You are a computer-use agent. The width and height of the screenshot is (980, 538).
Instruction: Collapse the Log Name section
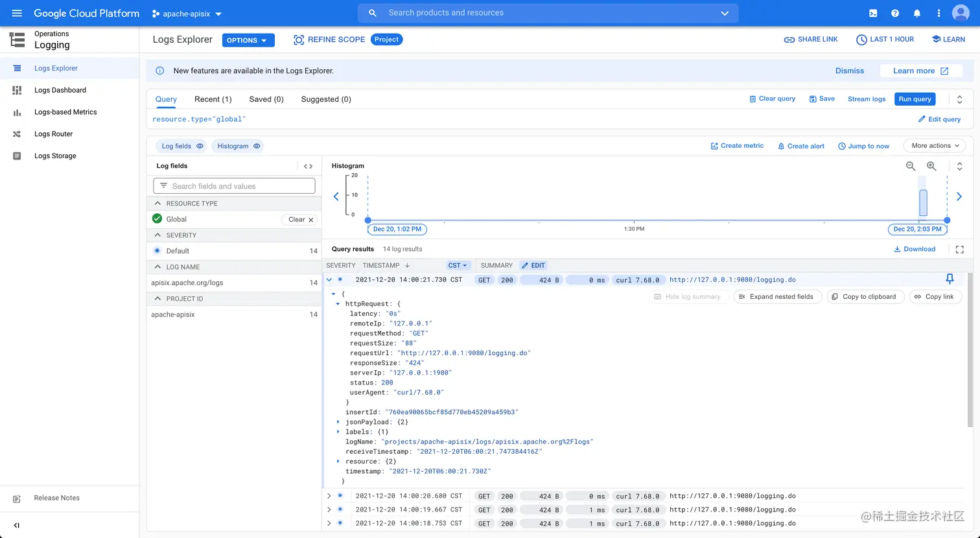157,267
